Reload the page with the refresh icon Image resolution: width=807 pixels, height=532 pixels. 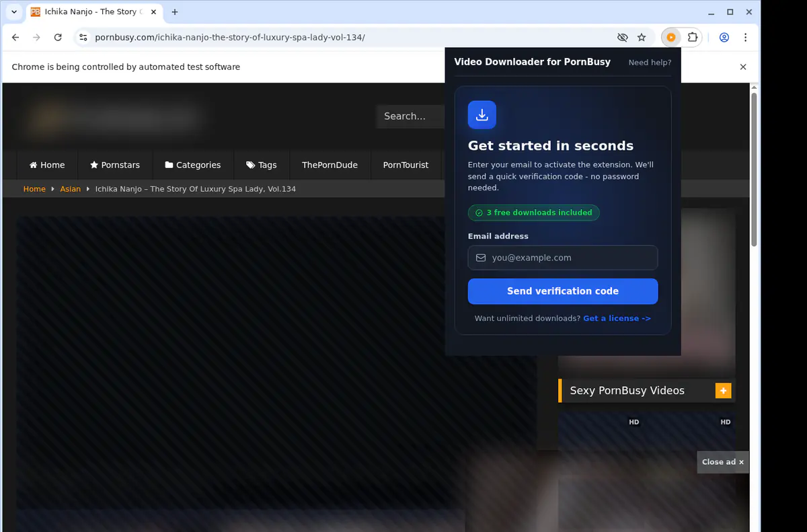58,38
